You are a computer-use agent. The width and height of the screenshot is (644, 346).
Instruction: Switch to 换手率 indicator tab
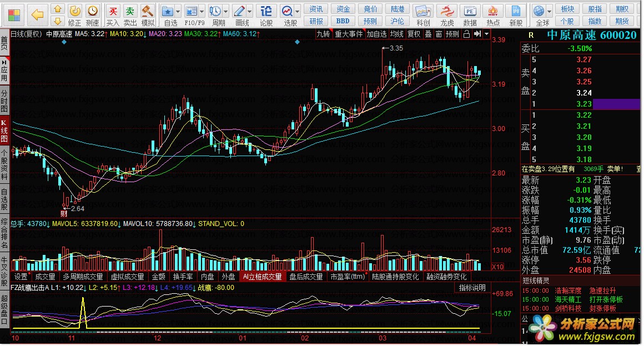point(183,277)
